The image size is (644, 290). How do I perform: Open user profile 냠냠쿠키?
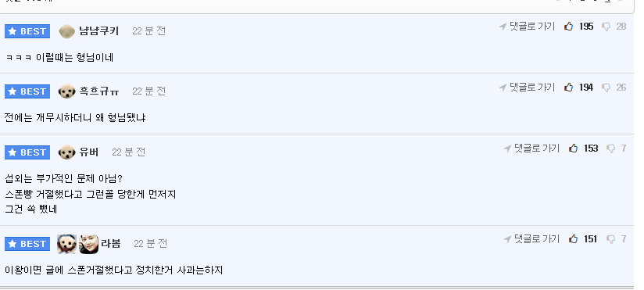pyautogui.click(x=99, y=30)
